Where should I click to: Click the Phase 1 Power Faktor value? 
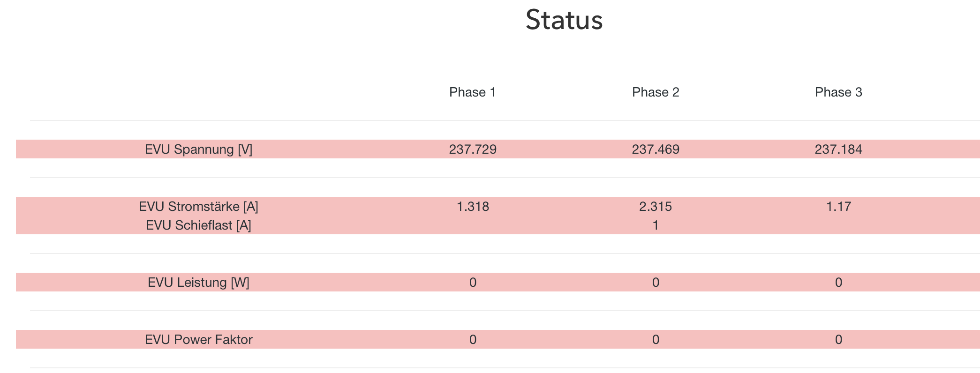point(473,340)
